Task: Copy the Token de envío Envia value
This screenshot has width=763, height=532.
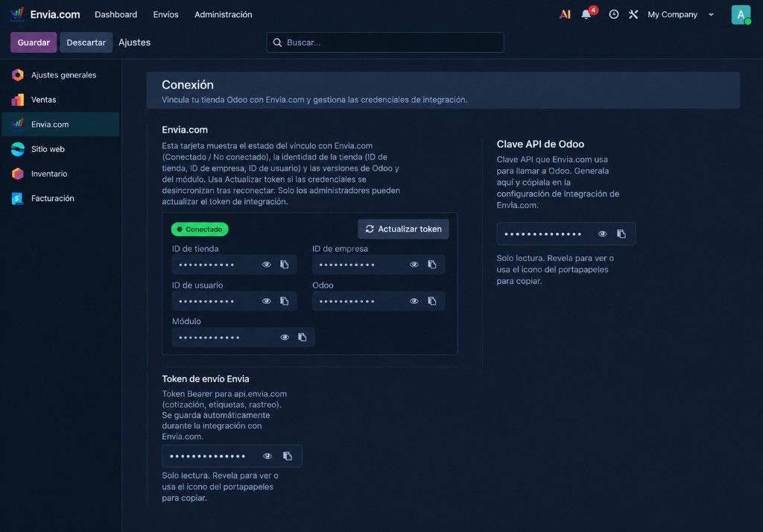Action: pos(288,456)
